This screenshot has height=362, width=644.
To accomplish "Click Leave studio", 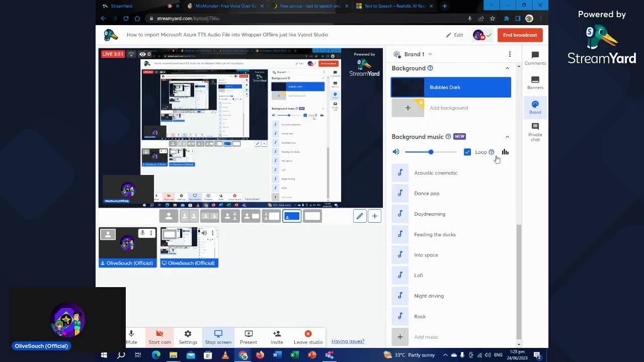I will tap(308, 337).
